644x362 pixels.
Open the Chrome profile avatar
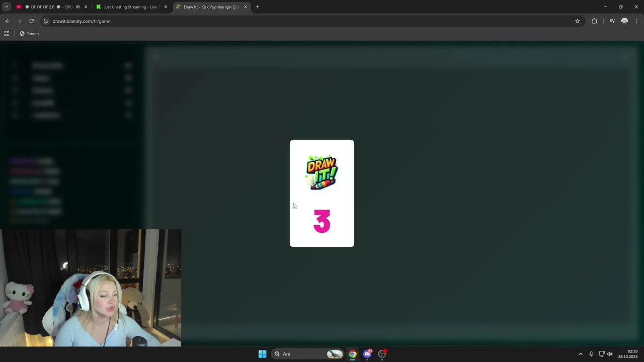pyautogui.click(x=624, y=21)
